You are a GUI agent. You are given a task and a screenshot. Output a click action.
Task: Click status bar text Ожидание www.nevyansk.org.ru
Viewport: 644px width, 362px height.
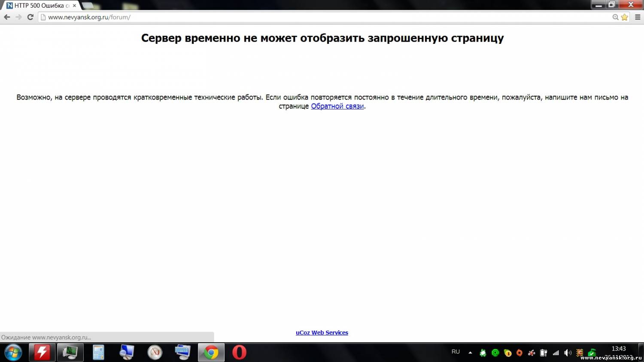46,338
